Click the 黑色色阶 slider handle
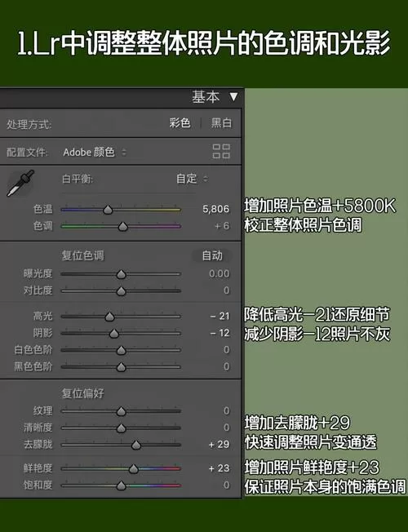The image size is (408, 532). tap(122, 366)
